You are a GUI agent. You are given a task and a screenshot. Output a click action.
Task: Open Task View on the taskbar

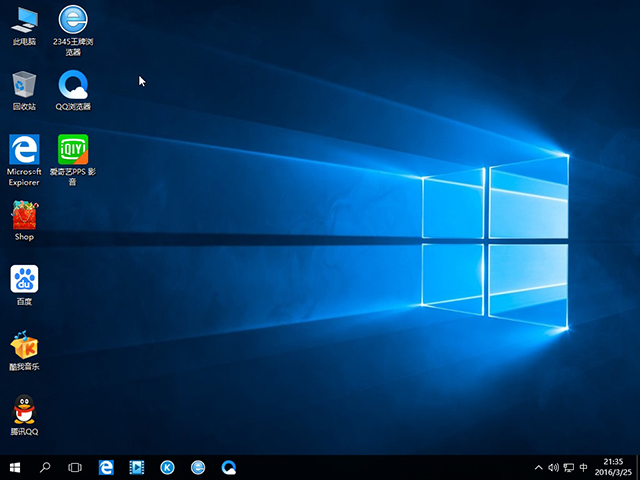click(75, 467)
